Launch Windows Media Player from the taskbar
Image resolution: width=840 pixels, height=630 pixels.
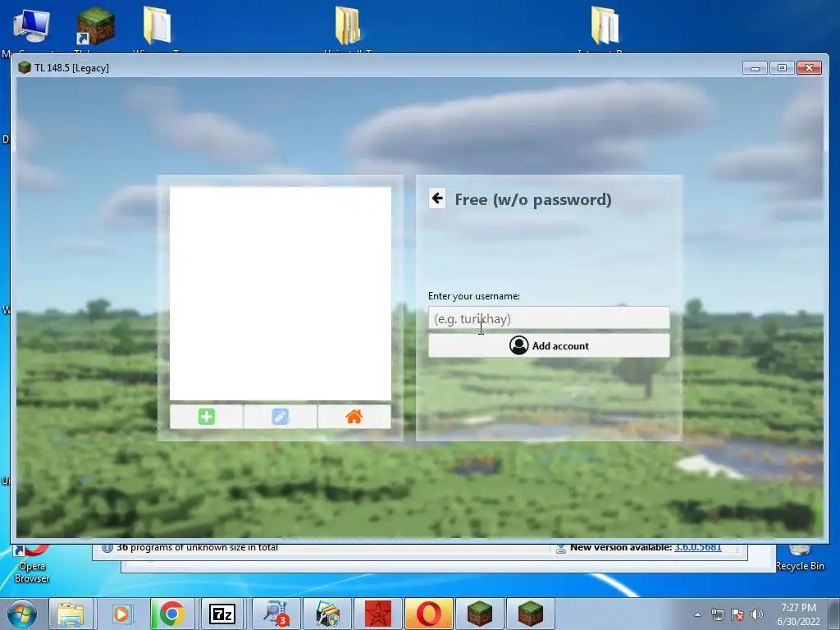tap(121, 614)
